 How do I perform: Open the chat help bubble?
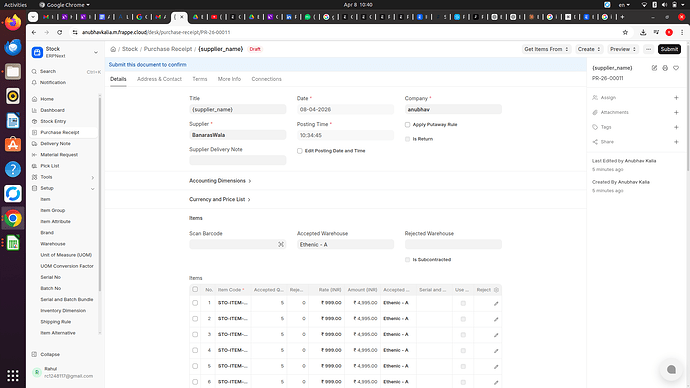671,370
